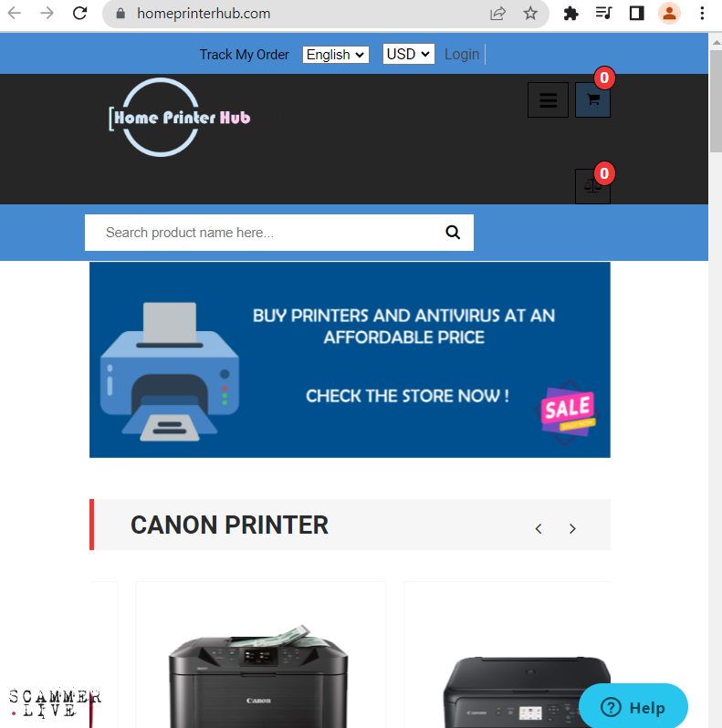Viewport: 722px width, 728px height.
Task: Open the Chrome three-dot menu
Action: 702,13
